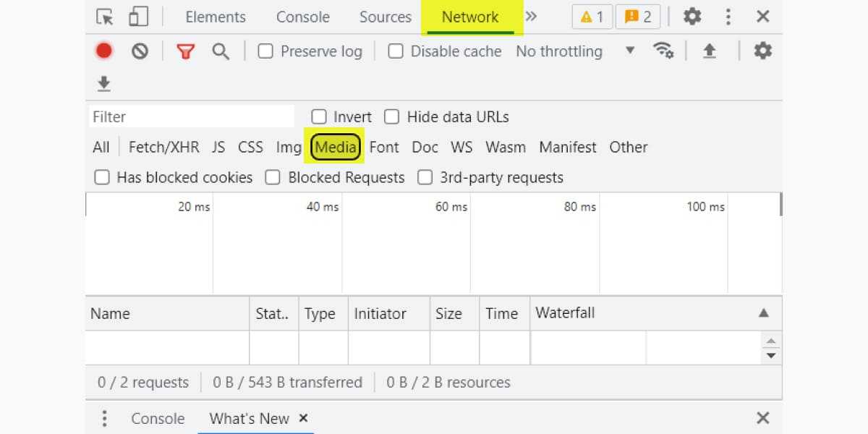
Task: Open the yellow warnings count badge
Action: pyautogui.click(x=592, y=17)
